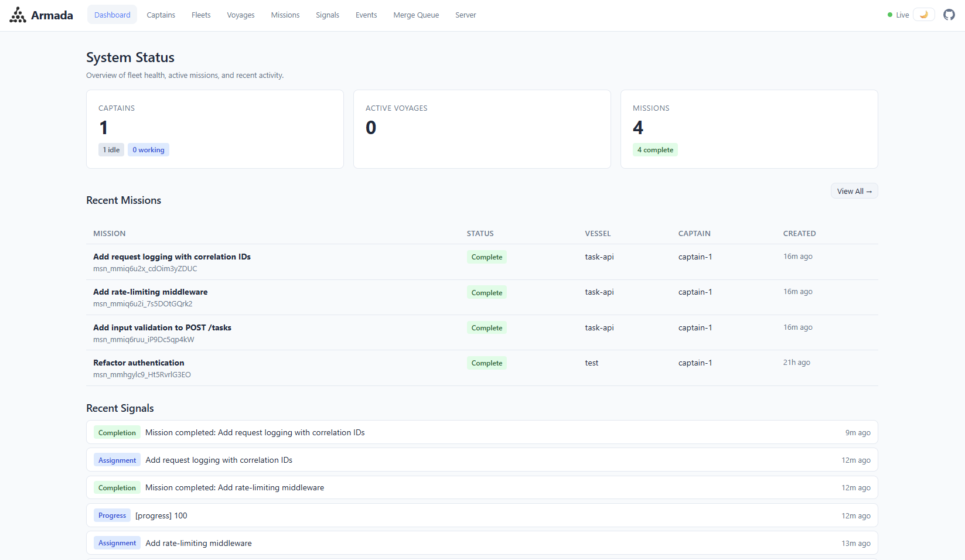Viewport: 965px width, 560px height.
Task: Toggle dark mode with the moon switch
Action: [923, 14]
